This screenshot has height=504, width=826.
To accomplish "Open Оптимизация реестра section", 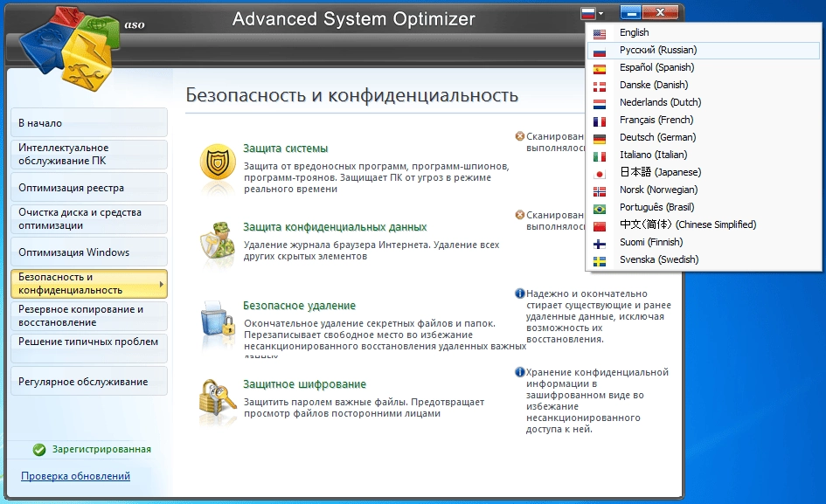I will coord(89,187).
